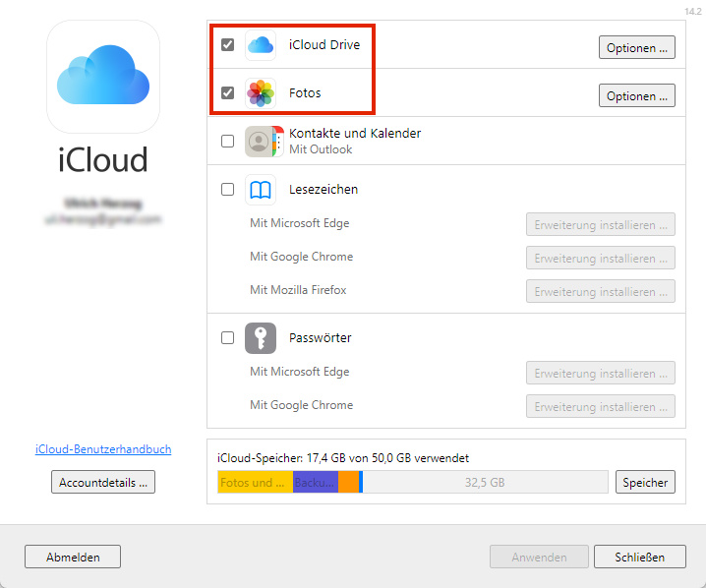Click the Passwörter key icon
706x588 pixels.
pos(261,338)
